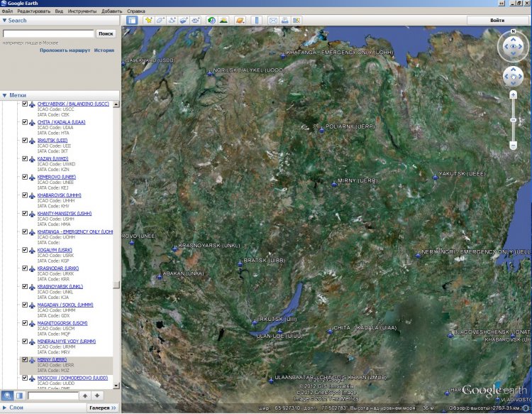
Task: Toggle the MAGADAN / SOKOL checkbox
Action: click(25, 305)
